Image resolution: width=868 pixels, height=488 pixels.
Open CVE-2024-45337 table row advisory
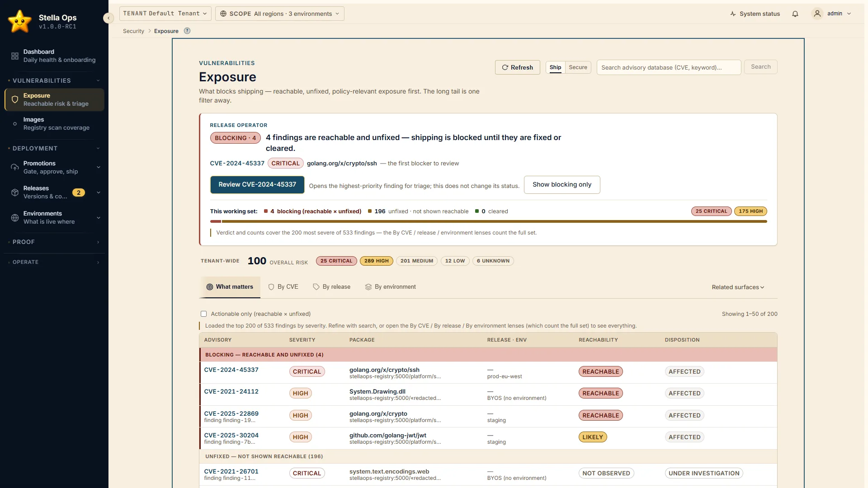(231, 370)
